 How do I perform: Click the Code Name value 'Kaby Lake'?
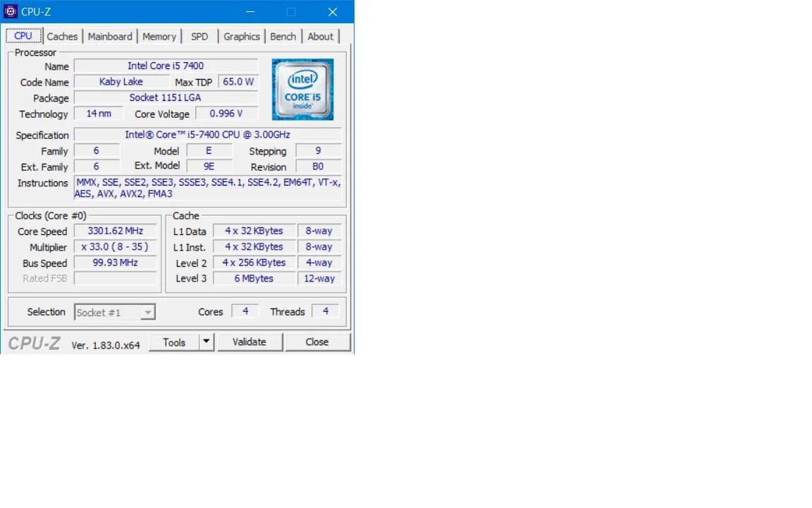[x=121, y=82]
